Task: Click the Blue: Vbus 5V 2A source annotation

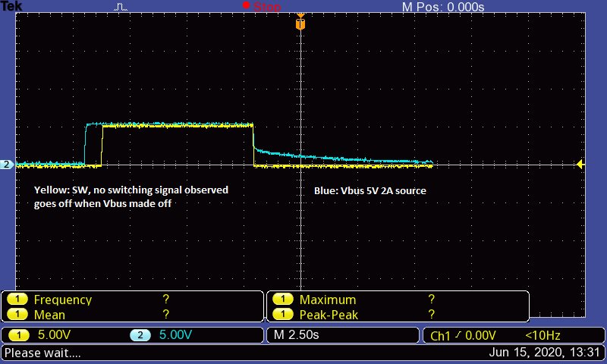Action: [x=370, y=190]
